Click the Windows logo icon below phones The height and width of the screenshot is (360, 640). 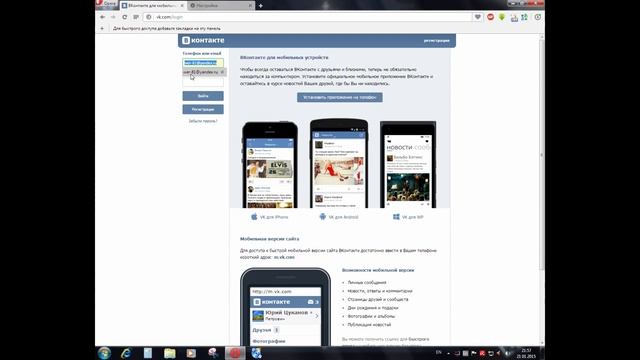click(396, 217)
